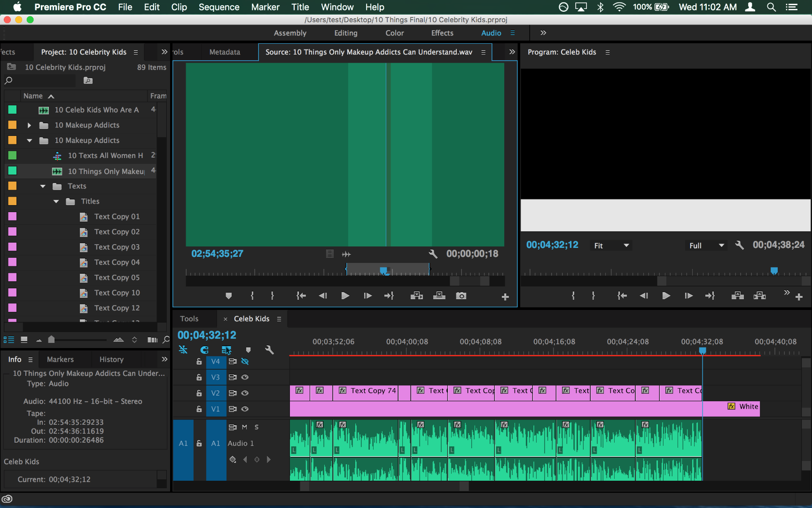Toggle V2 track output eye
This screenshot has height=508, width=812.
tap(245, 393)
